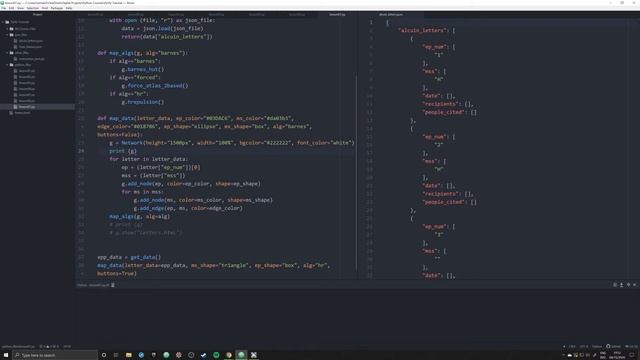Click the vertical scrollbar of the Python editor
640x360 pixels.
click(356, 173)
